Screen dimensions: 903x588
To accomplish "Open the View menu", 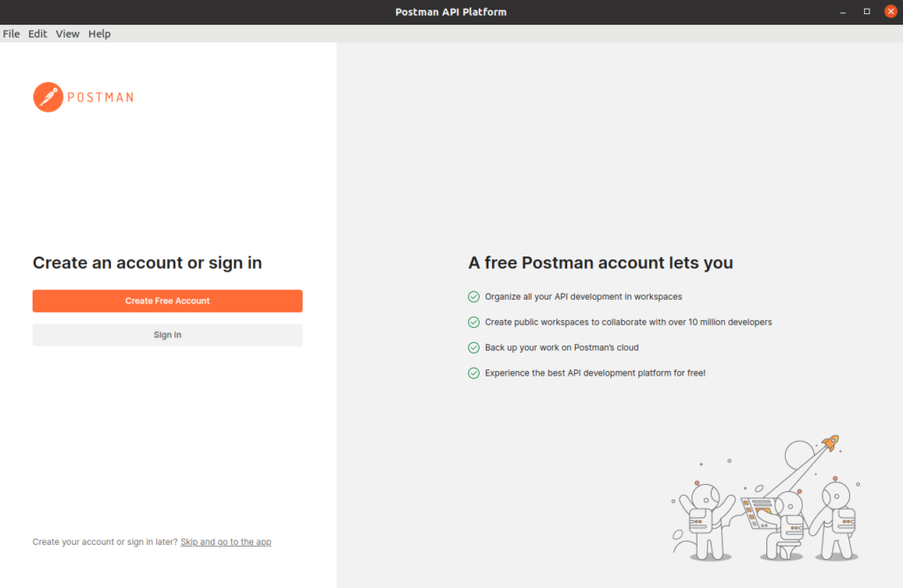I will coord(67,33).
